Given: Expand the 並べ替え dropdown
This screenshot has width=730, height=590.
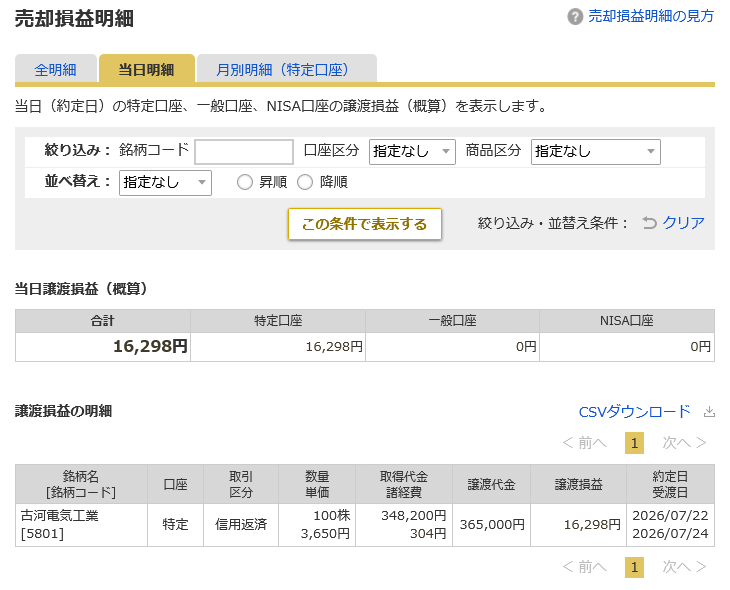Looking at the screenshot, I should click(165, 183).
